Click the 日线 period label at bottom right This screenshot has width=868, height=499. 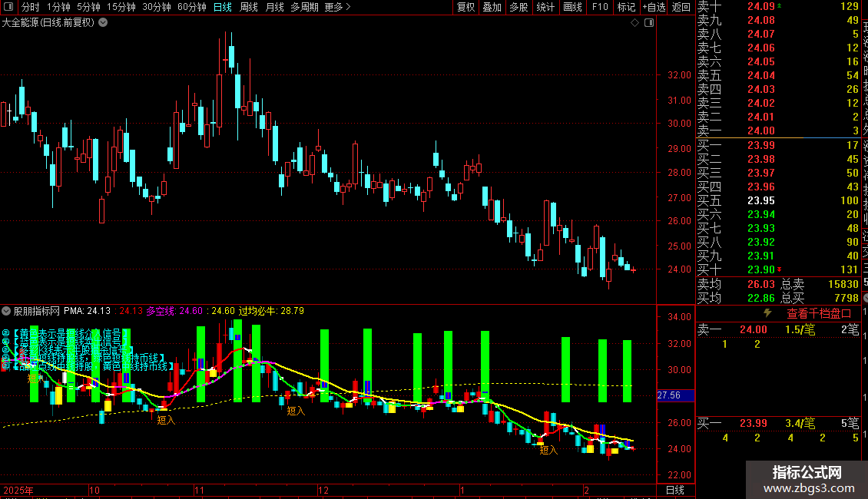674,490
